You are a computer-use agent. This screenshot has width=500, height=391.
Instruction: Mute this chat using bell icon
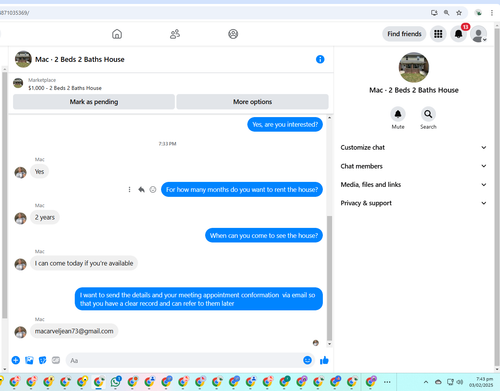coord(398,114)
